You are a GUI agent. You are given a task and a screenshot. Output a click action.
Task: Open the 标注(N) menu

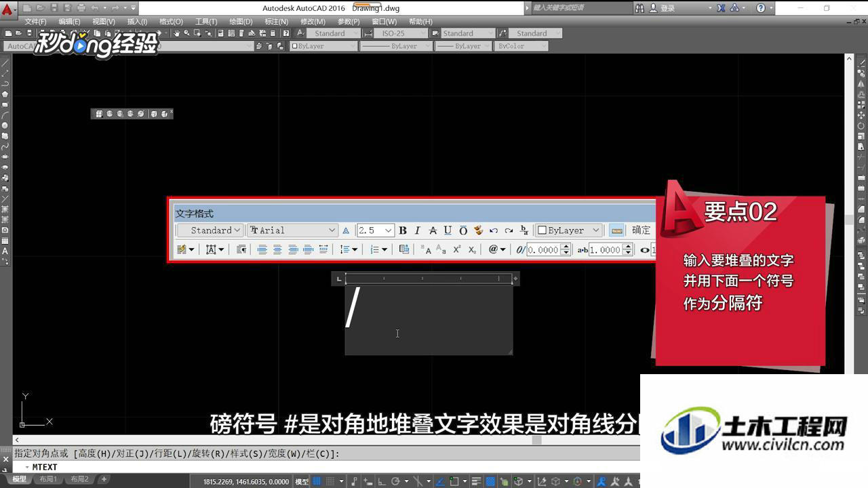click(x=276, y=22)
